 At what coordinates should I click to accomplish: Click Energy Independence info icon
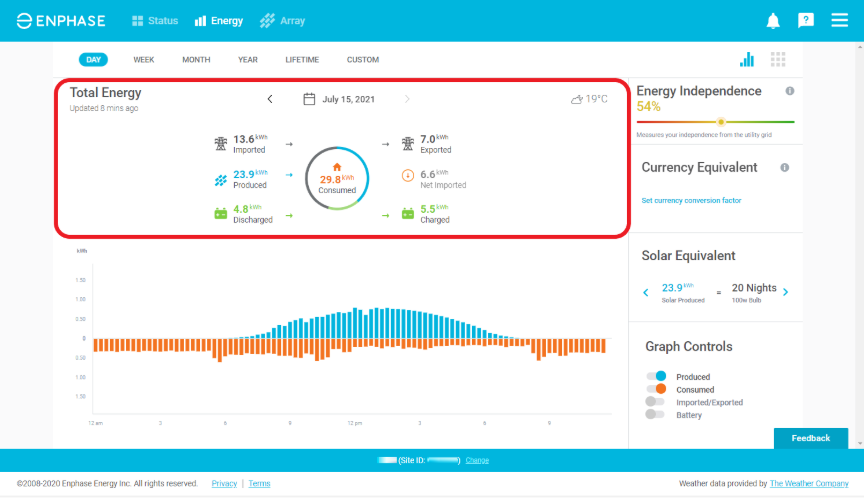(x=790, y=91)
